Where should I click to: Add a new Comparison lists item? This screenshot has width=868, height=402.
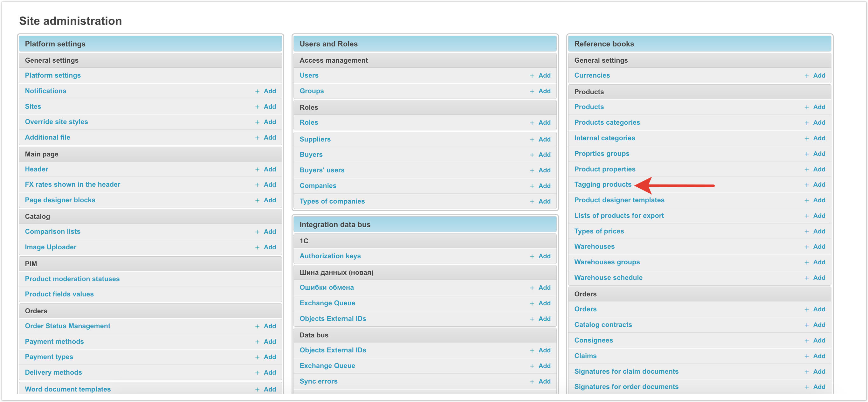click(265, 232)
